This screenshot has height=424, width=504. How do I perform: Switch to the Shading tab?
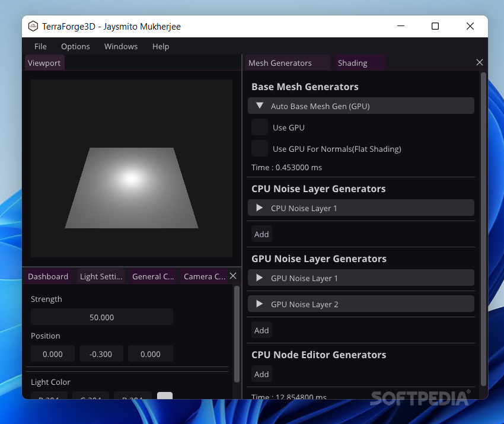360,63
